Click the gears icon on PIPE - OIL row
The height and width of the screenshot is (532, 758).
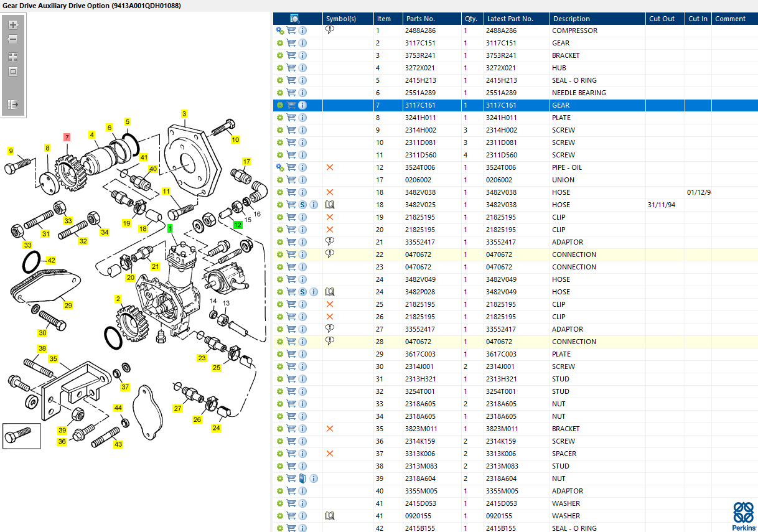[280, 167]
